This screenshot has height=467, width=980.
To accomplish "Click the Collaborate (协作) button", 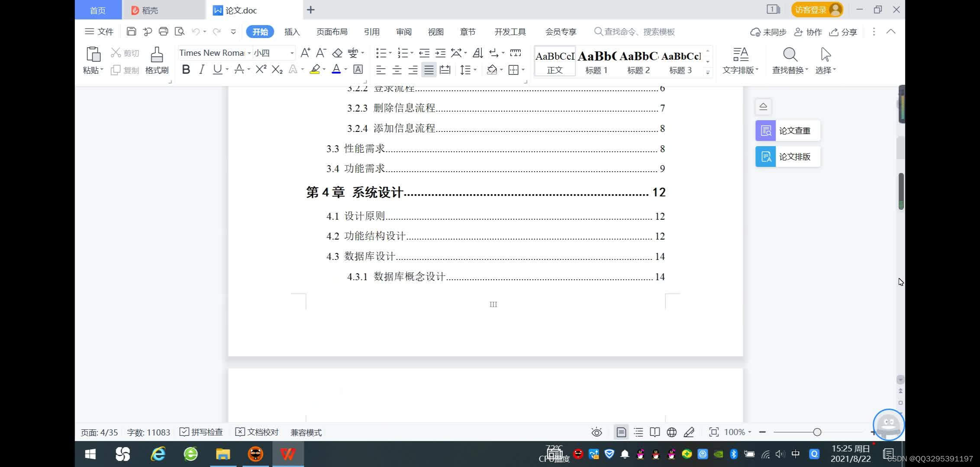I will 808,32.
